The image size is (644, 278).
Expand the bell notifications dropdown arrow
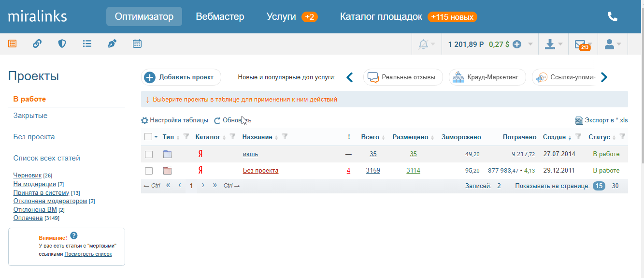(433, 44)
